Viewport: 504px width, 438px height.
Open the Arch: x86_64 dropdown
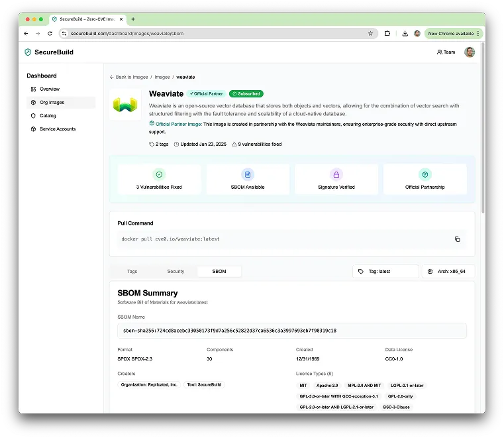(x=448, y=272)
